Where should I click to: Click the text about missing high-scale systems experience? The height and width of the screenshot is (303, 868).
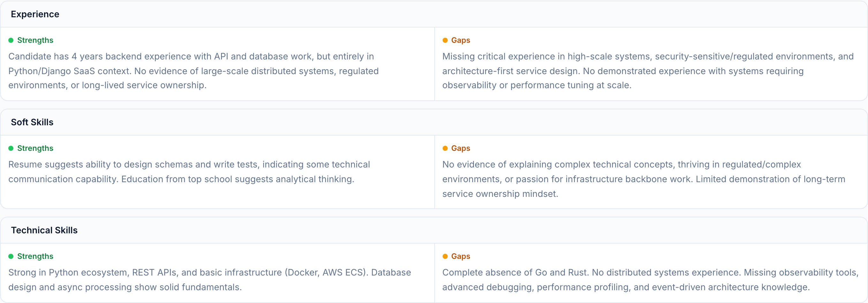pyautogui.click(x=647, y=71)
